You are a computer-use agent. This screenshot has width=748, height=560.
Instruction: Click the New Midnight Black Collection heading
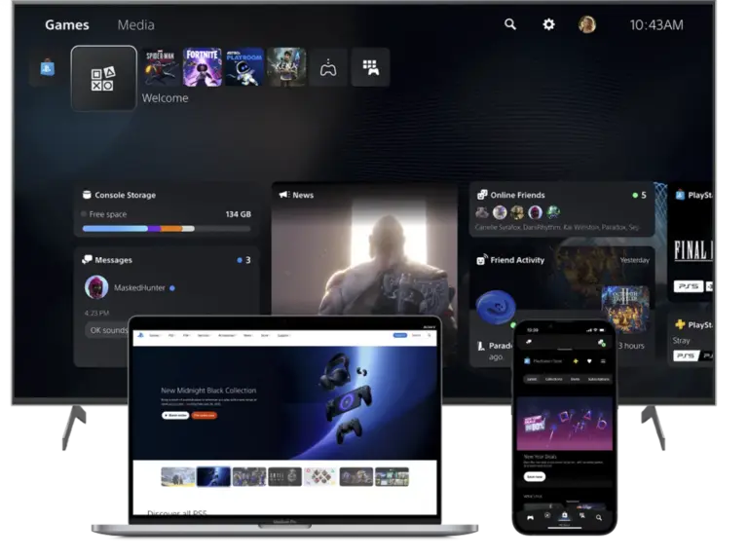pyautogui.click(x=208, y=391)
